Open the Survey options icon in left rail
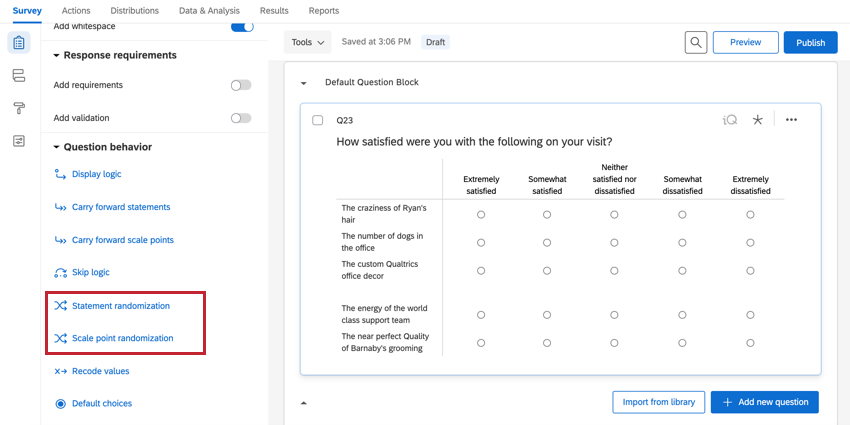The height and width of the screenshot is (425, 850). click(18, 141)
